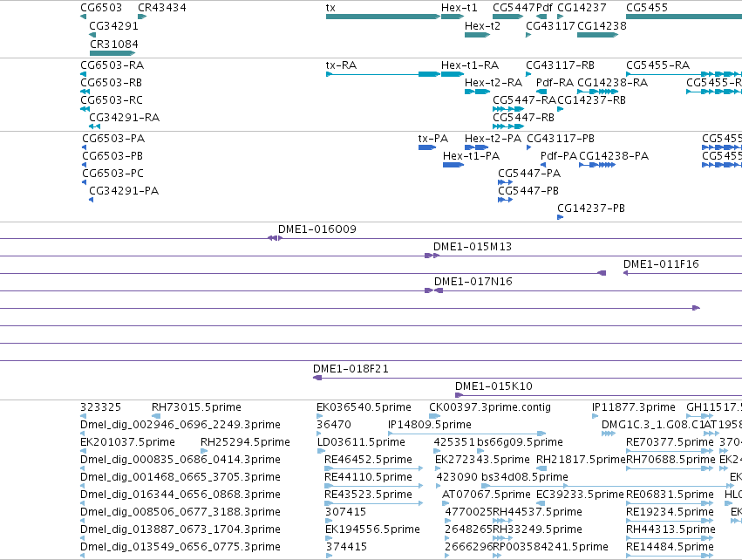
Task: Select the CG6503-RB transcript label
Action: 112,82
